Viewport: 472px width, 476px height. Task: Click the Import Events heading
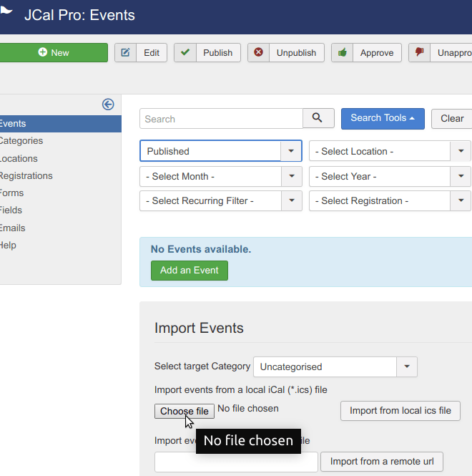click(199, 328)
